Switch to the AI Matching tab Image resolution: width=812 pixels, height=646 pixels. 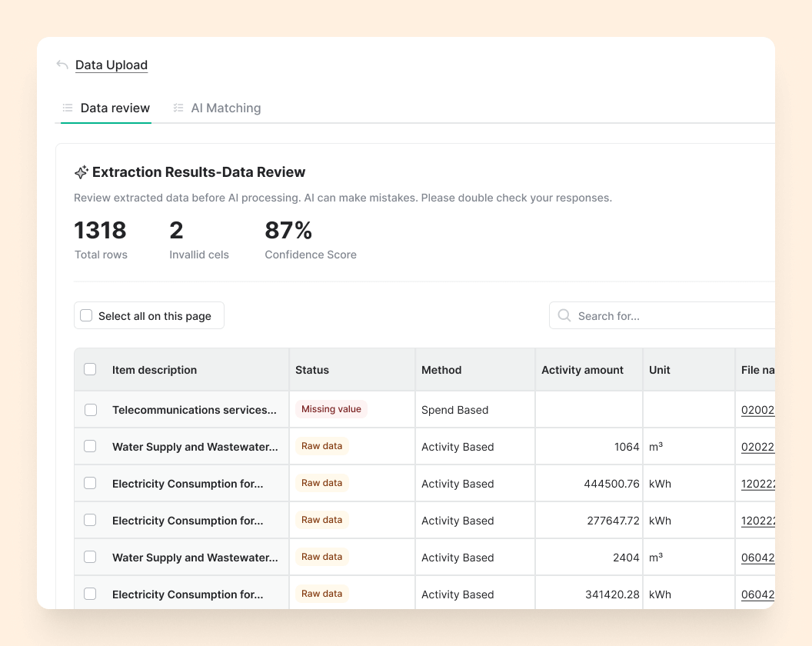(225, 108)
